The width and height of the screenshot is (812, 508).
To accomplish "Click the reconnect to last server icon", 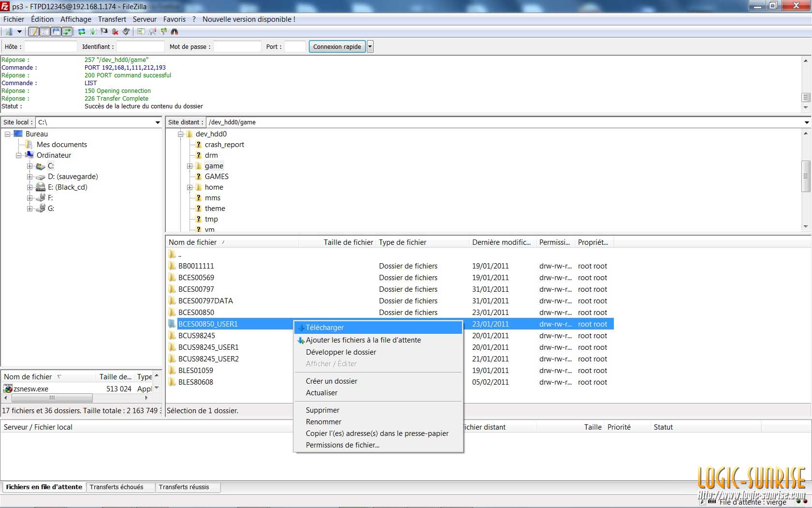I will click(126, 32).
